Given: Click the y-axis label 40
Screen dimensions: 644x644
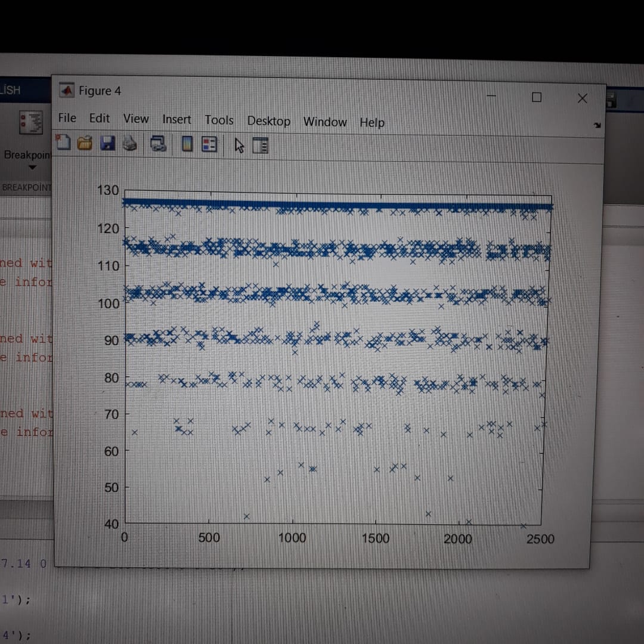Looking at the screenshot, I should click(x=112, y=524).
